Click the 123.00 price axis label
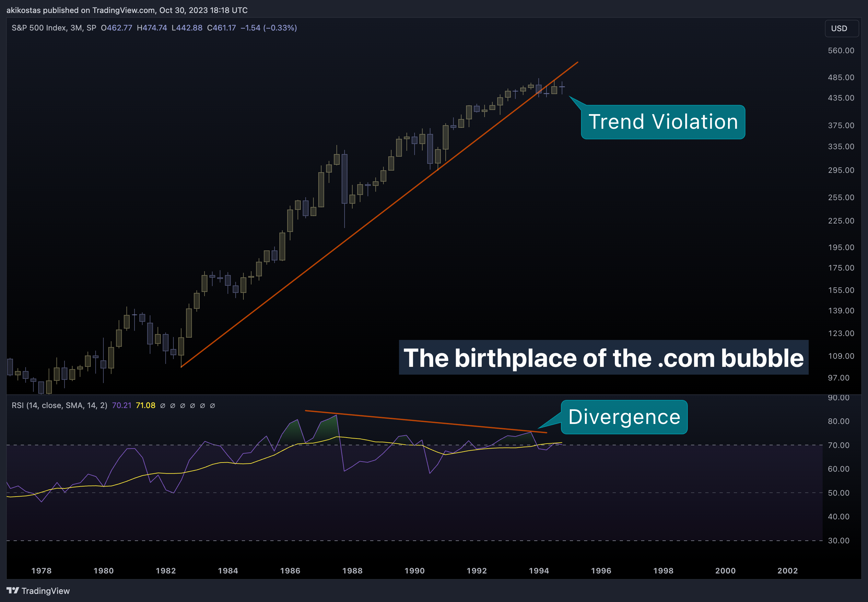 click(x=841, y=333)
